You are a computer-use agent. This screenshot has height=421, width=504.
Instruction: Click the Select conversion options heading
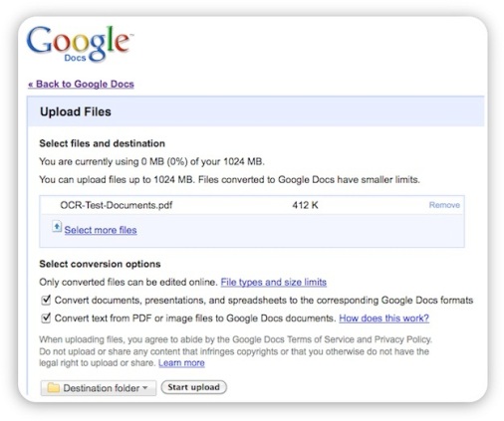point(100,264)
